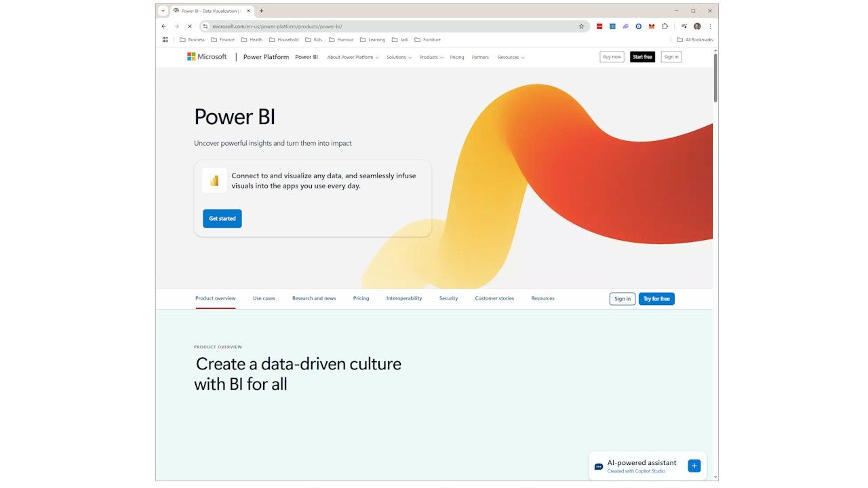Open the Extensions puzzle-piece menu
Screen dimensions: 868x488
pyautogui.click(x=665, y=26)
